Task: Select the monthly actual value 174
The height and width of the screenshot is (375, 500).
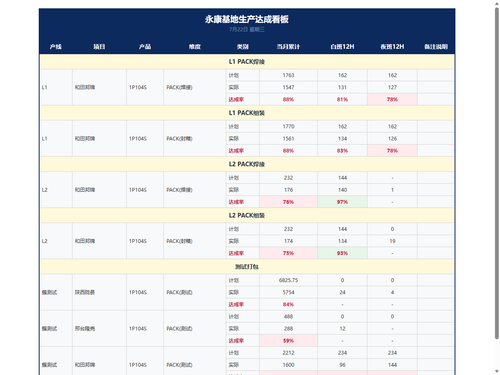Action: pos(288,241)
